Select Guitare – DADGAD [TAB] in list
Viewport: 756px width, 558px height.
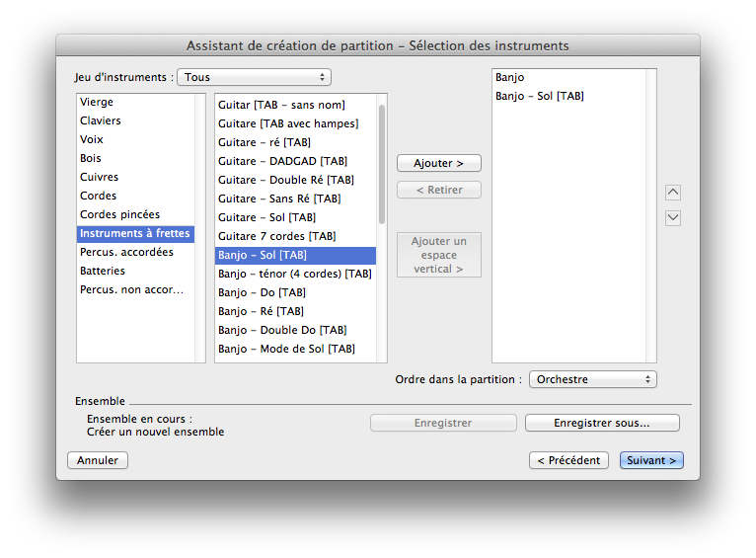[x=282, y=161]
